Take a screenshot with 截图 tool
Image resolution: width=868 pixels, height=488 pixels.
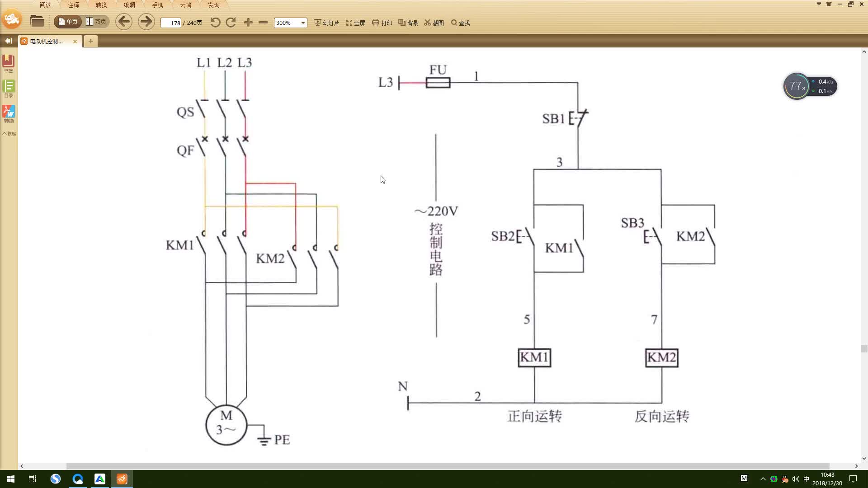(434, 23)
